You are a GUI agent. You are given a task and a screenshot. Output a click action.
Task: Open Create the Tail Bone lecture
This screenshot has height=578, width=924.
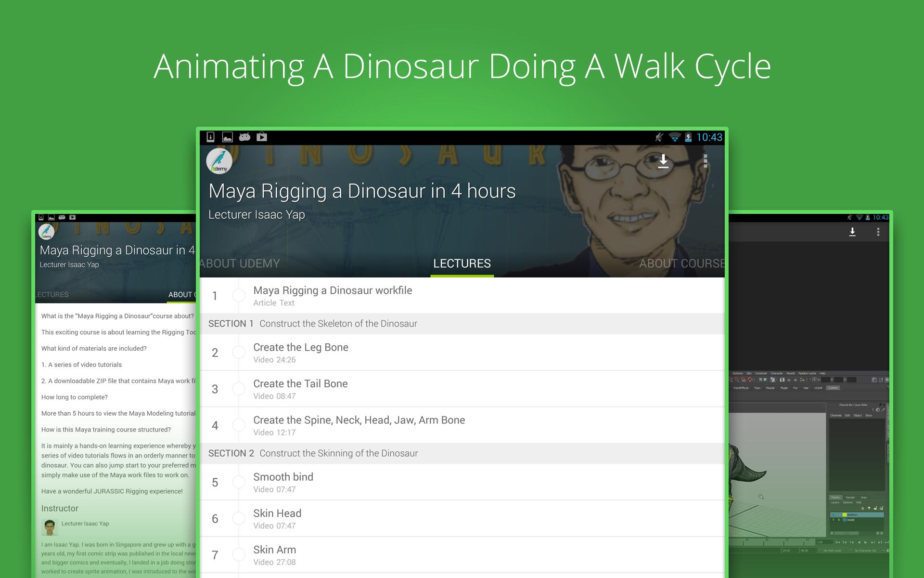[300, 389]
